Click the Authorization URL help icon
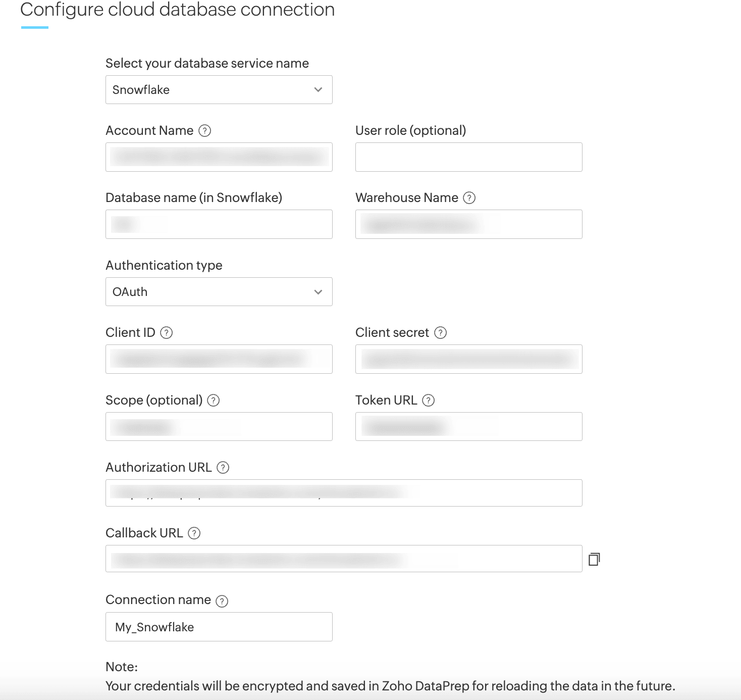The width and height of the screenshot is (741, 700). point(223,468)
